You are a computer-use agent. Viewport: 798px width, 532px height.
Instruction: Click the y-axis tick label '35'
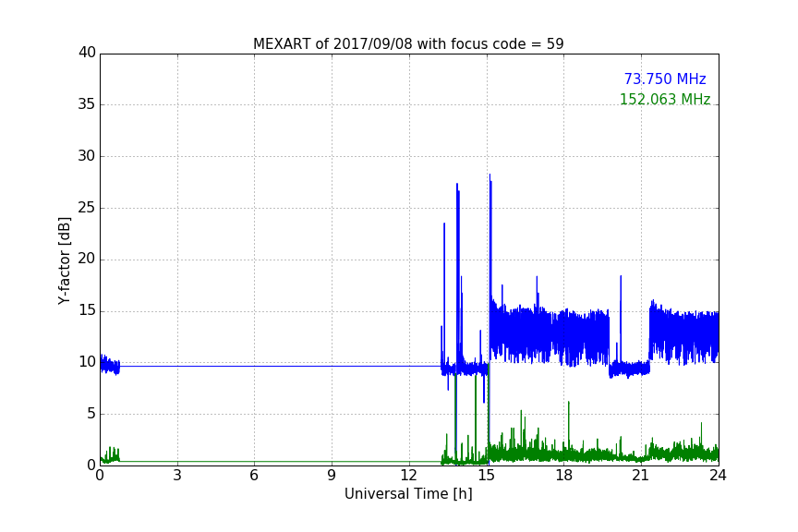87,104
